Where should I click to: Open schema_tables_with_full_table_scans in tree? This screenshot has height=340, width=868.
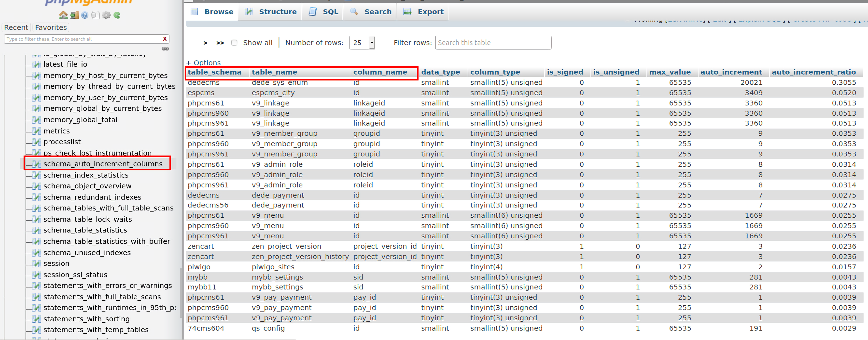(x=108, y=208)
